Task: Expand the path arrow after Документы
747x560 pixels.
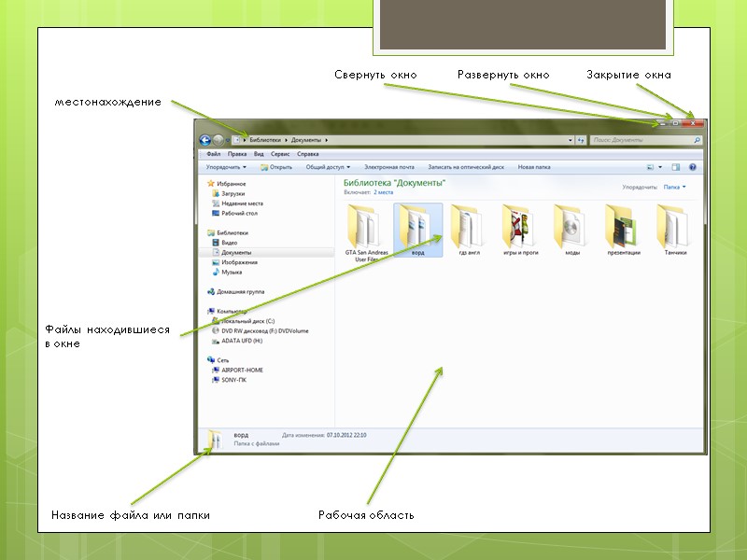Action: pyautogui.click(x=326, y=140)
